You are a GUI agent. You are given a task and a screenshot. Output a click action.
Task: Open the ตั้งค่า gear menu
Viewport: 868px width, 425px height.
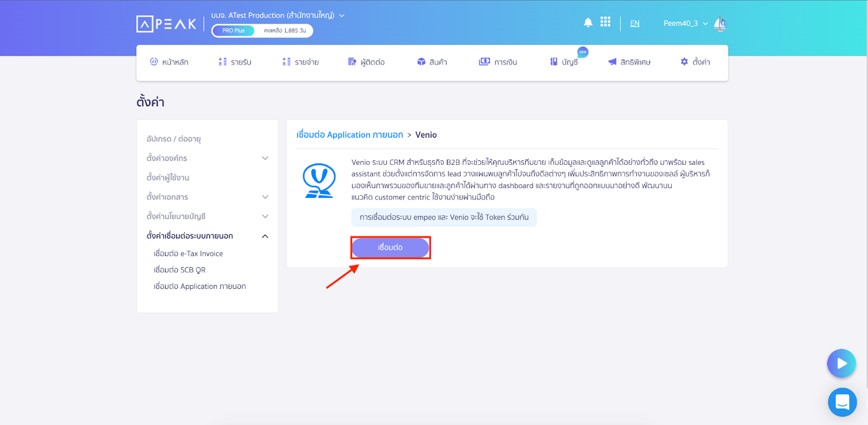tap(695, 62)
